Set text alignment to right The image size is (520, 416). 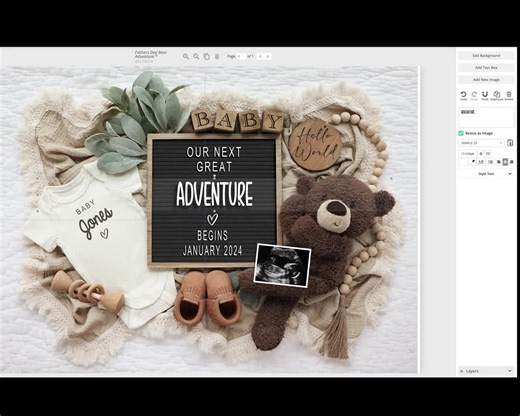(512, 162)
